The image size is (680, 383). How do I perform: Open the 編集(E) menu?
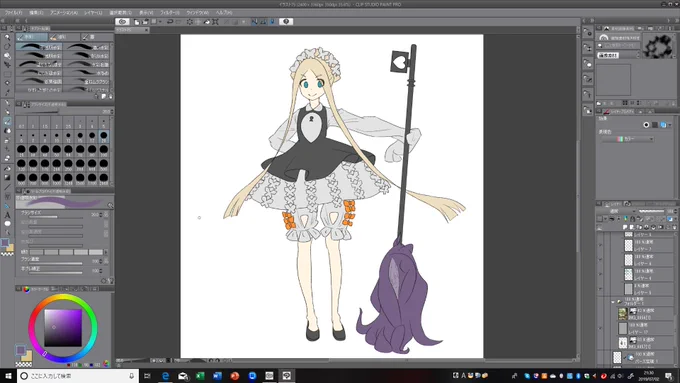[x=36, y=13]
